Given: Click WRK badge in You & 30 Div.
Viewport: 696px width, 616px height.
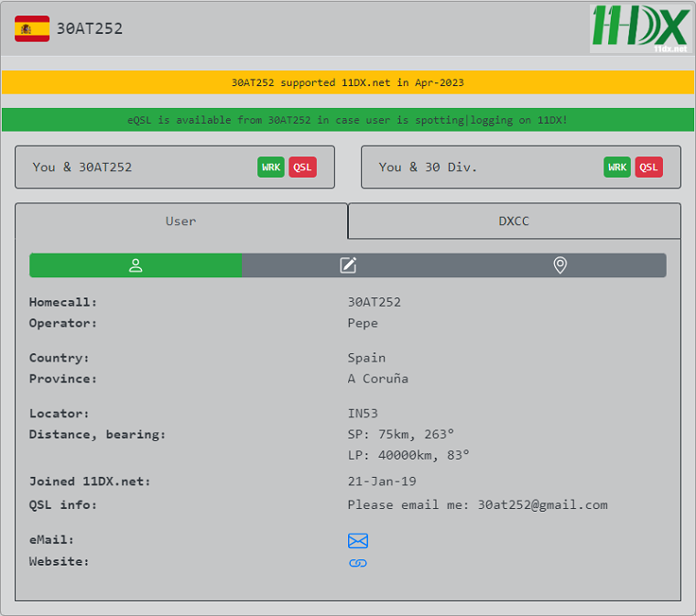Looking at the screenshot, I should click(617, 167).
